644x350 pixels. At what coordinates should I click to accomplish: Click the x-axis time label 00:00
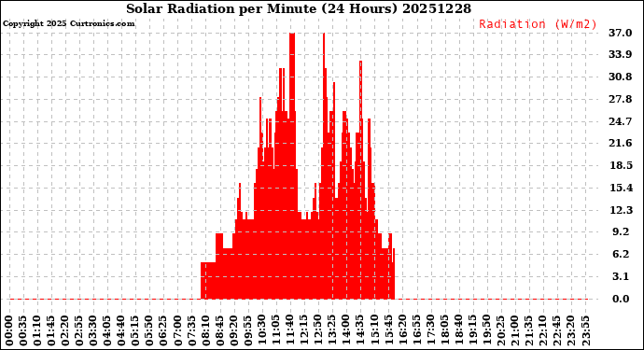9,331
